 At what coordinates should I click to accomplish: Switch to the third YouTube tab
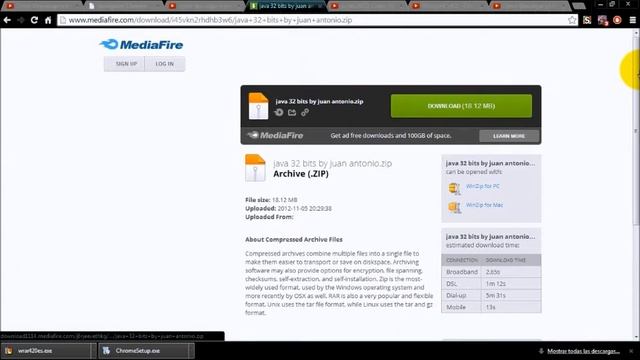pos(205,6)
